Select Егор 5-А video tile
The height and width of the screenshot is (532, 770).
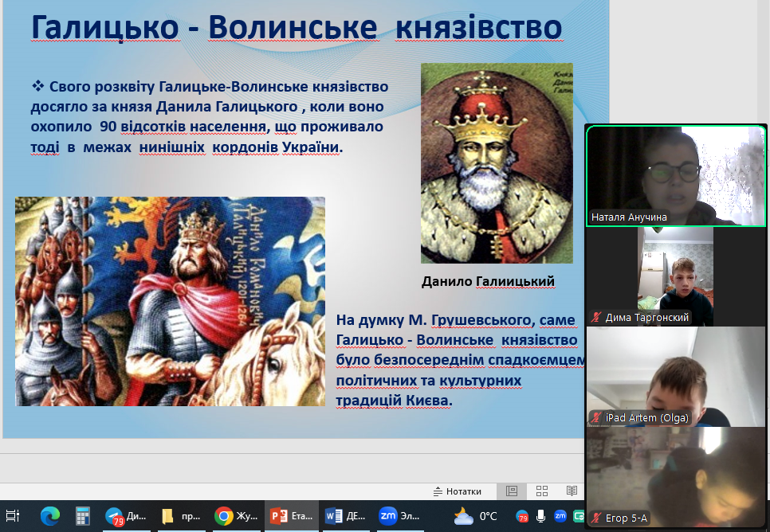[x=676, y=477]
